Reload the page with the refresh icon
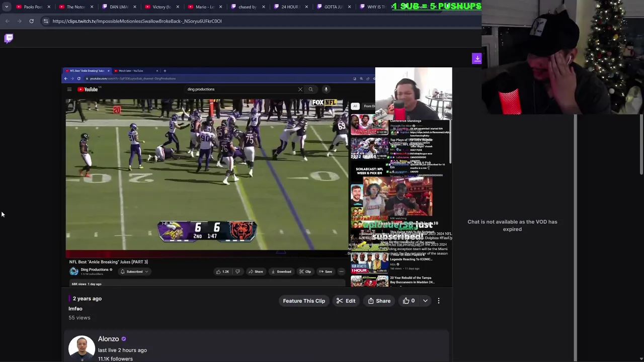This screenshot has width=644, height=362. [x=31, y=21]
